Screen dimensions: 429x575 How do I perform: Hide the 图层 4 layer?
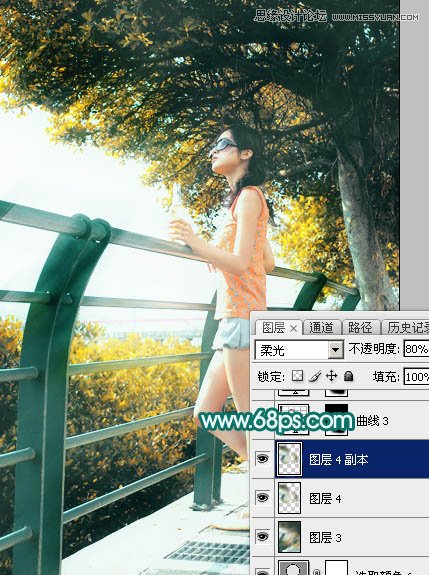[x=262, y=498]
